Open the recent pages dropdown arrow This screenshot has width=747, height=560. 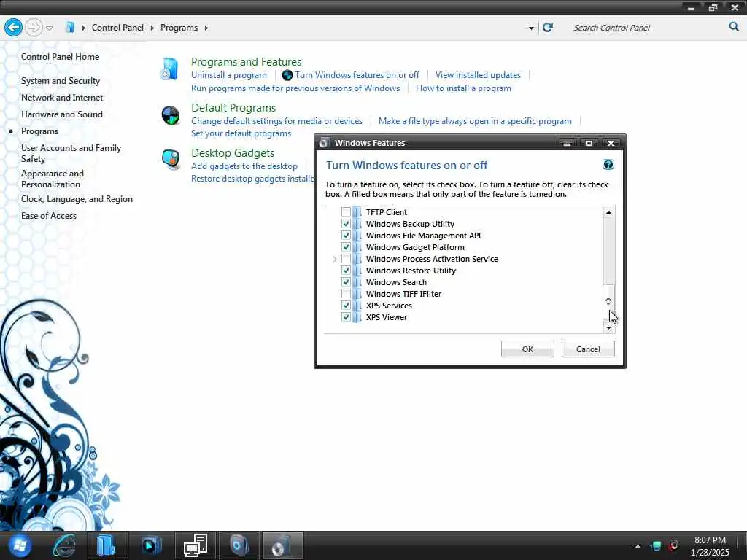coord(49,28)
